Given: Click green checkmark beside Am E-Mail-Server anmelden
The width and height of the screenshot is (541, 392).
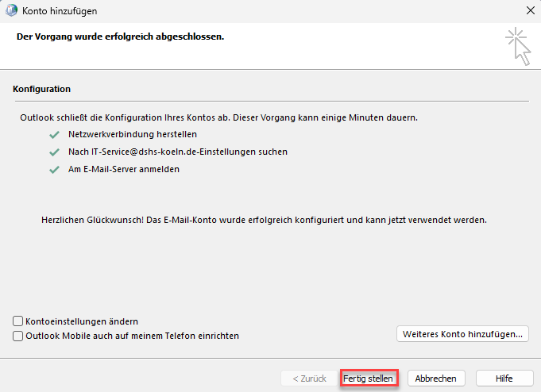Looking at the screenshot, I should (54, 169).
